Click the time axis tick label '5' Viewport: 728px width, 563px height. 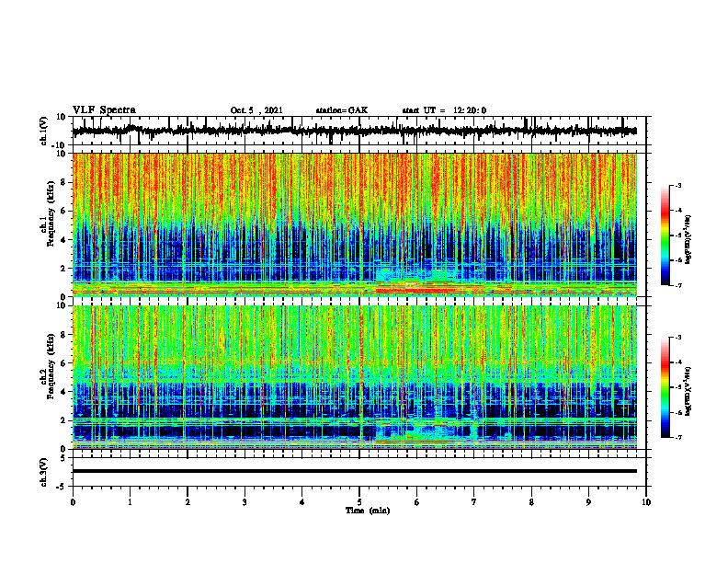pyautogui.click(x=359, y=502)
